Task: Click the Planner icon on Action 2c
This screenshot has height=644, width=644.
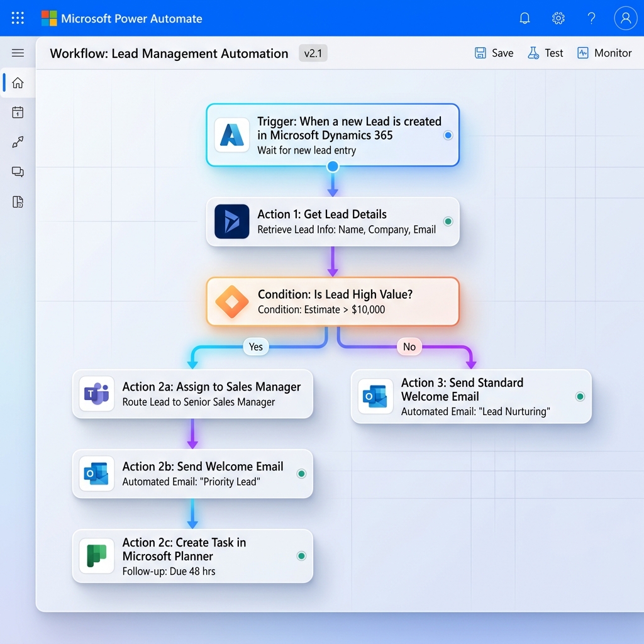Action: coord(96,556)
